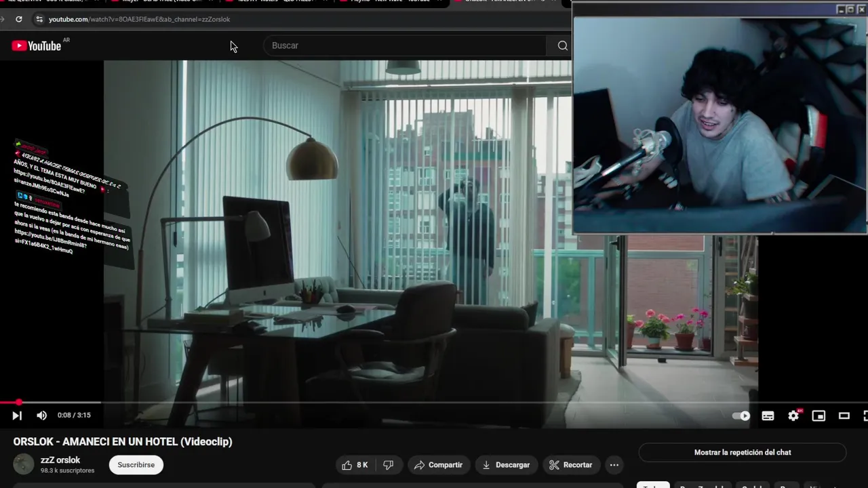Focus the Buscar search field
The width and height of the screenshot is (868, 488).
pyautogui.click(x=405, y=45)
